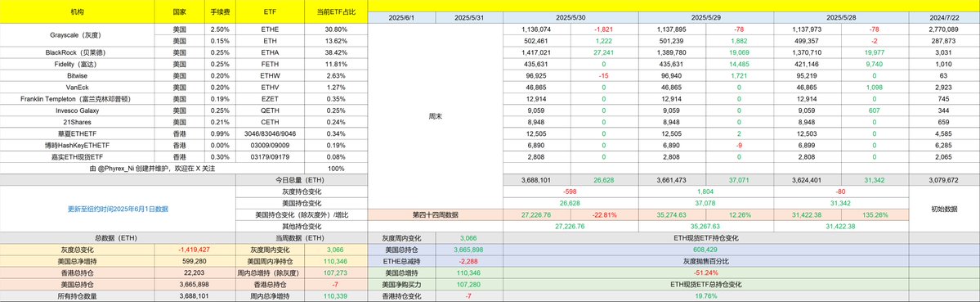Screen dimensions: 980x302
Task: Click the 当前ETF占比 header cell
Action: click(336, 12)
